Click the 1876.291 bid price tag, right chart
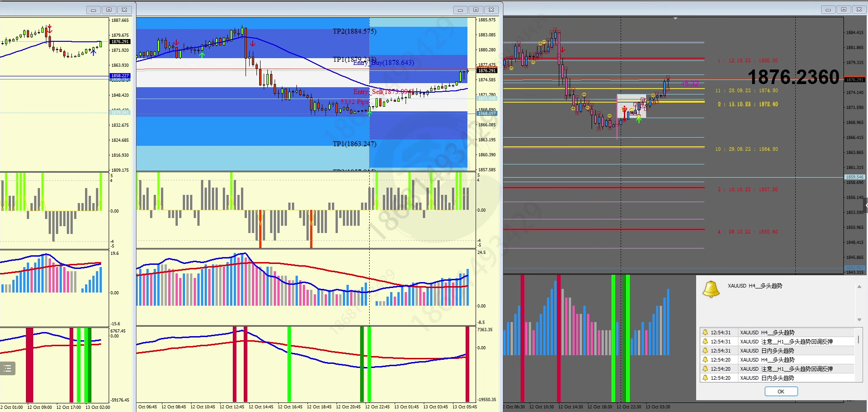This screenshot has height=412, width=868. [x=854, y=80]
